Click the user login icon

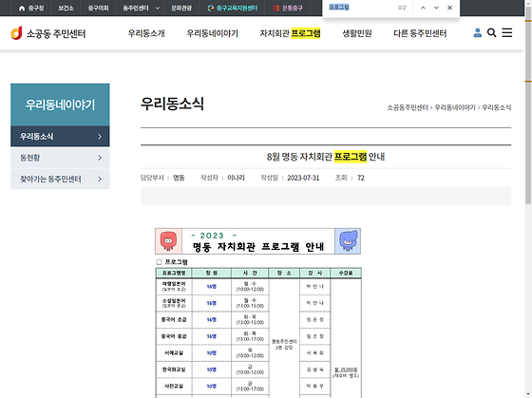click(477, 32)
